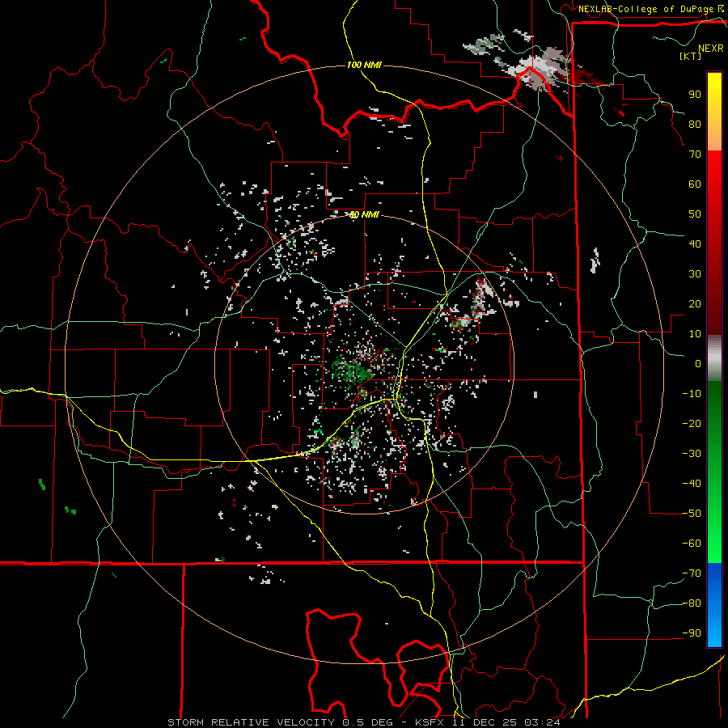The height and width of the screenshot is (728, 728).
Task: Click the 60 value on the velocity scale
Action: tap(695, 184)
